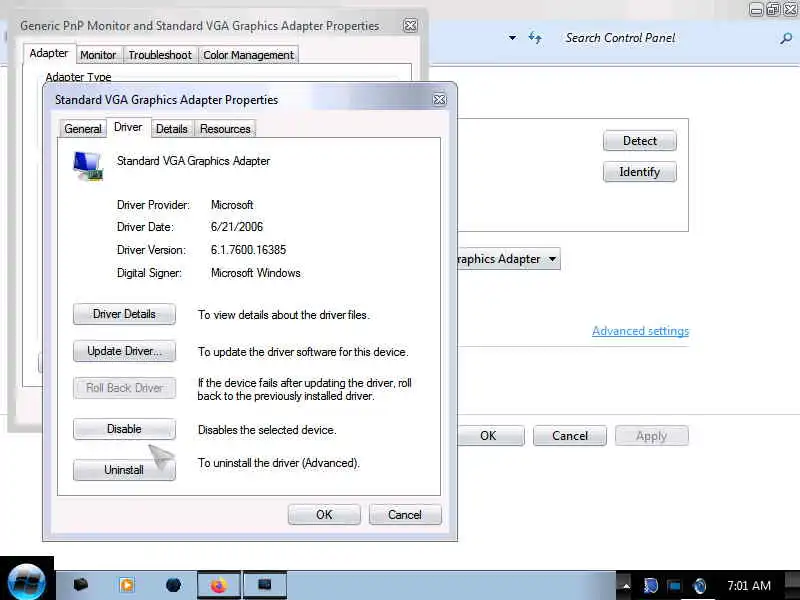
Task: Confirm with OK in VGA Adapter Properties
Action: click(x=324, y=514)
